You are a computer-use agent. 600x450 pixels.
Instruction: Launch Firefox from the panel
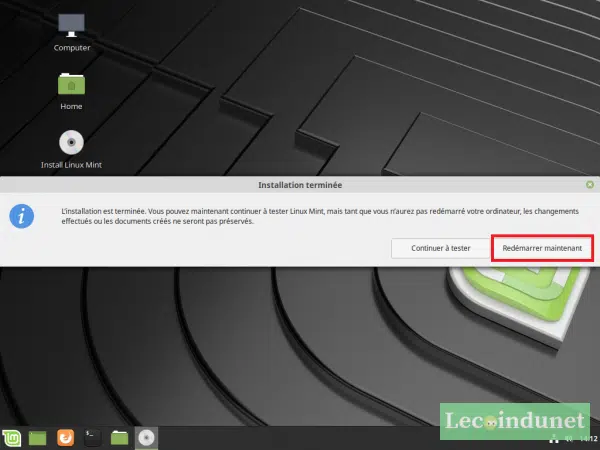click(x=65, y=438)
